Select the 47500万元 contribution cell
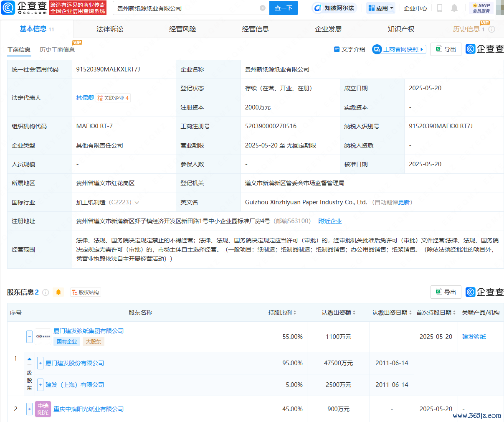 pyautogui.click(x=339, y=363)
